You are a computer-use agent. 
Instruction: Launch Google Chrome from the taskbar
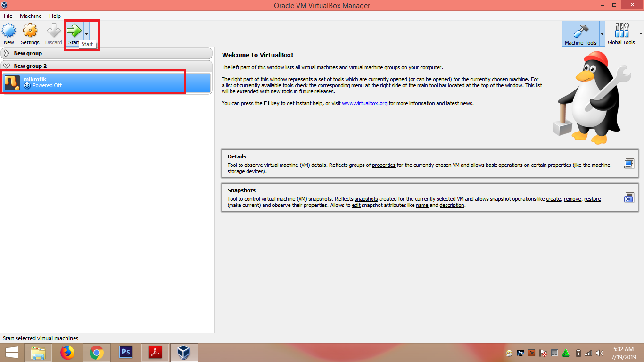click(x=97, y=353)
